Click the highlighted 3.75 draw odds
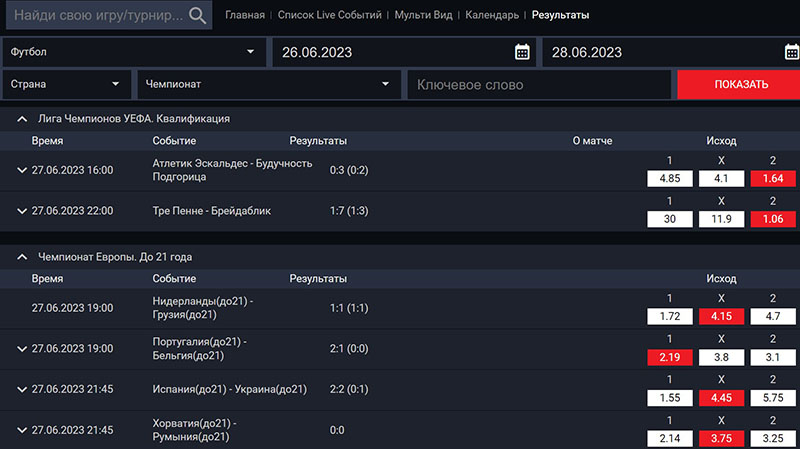This screenshot has width=800, height=449. 721,438
